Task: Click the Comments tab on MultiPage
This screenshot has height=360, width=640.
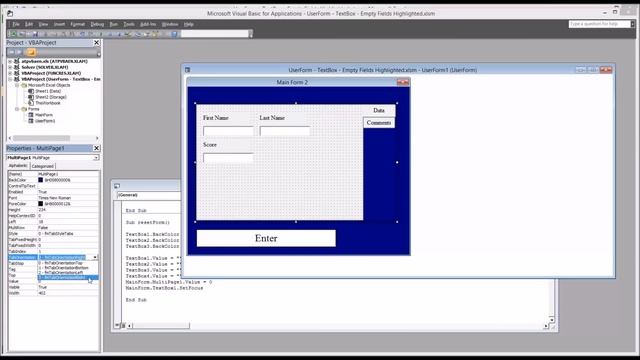Action: (x=379, y=122)
